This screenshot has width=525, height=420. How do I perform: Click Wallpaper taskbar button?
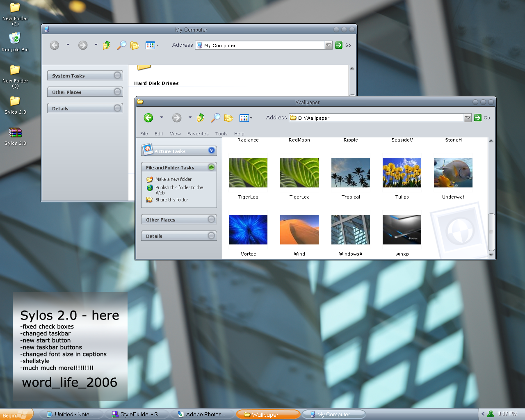click(x=268, y=414)
